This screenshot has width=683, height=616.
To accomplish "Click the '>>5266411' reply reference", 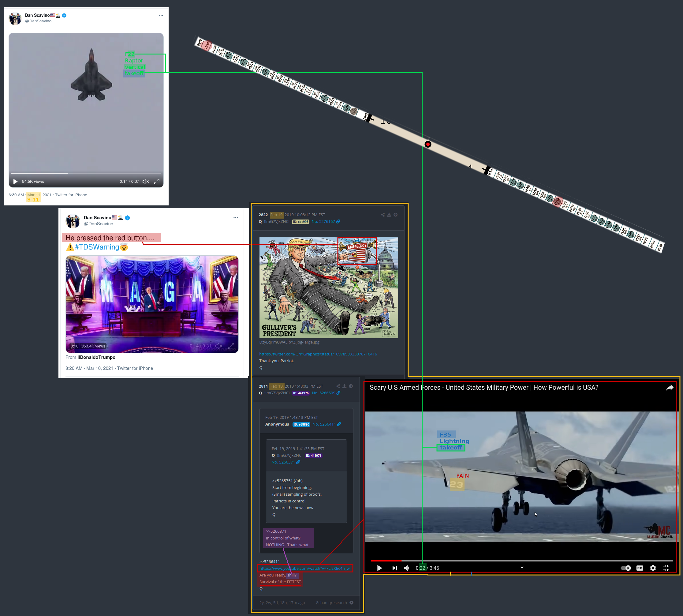I will point(269,562).
